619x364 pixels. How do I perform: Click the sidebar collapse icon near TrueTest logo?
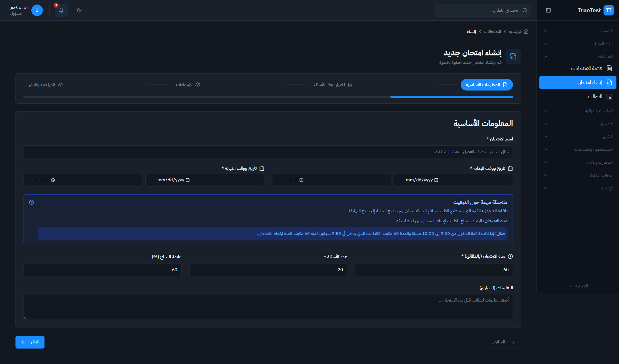(x=548, y=10)
